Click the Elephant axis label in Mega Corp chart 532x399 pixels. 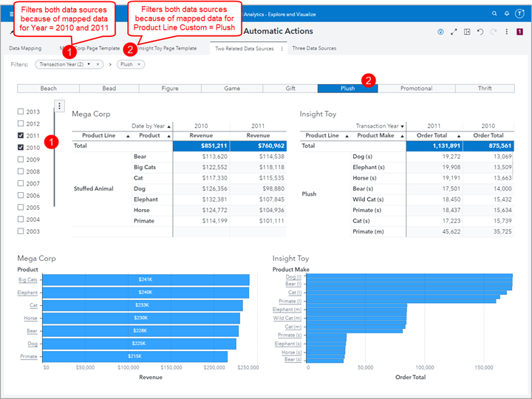tap(27, 293)
